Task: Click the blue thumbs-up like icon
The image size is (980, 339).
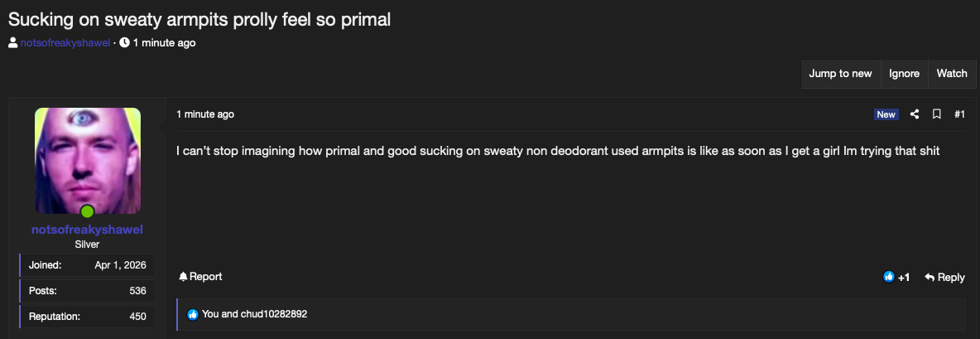Action: [x=888, y=277]
